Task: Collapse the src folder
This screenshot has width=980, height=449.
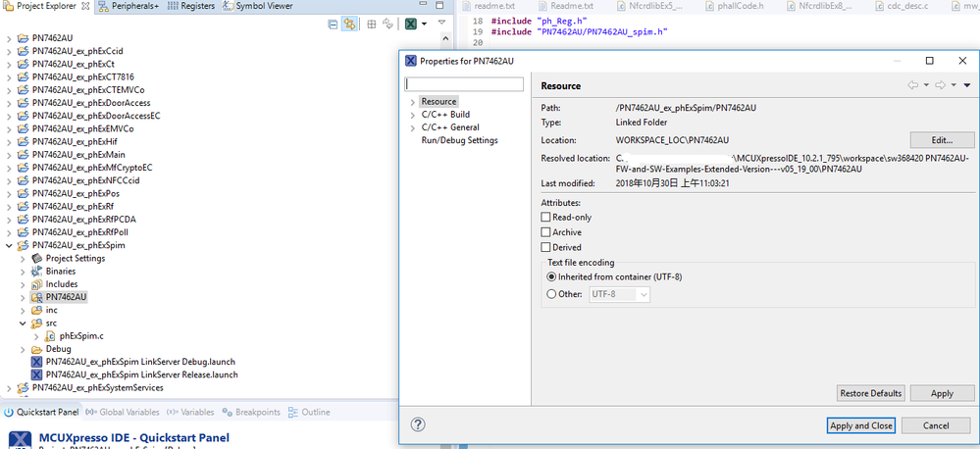Action: tap(24, 324)
